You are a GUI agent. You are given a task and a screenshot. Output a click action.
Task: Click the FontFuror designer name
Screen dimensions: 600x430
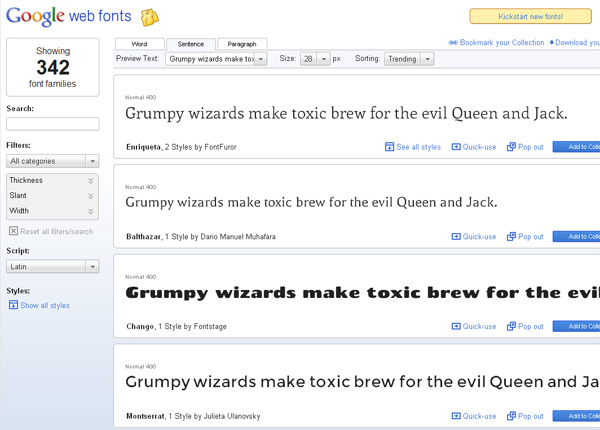pyautogui.click(x=220, y=147)
